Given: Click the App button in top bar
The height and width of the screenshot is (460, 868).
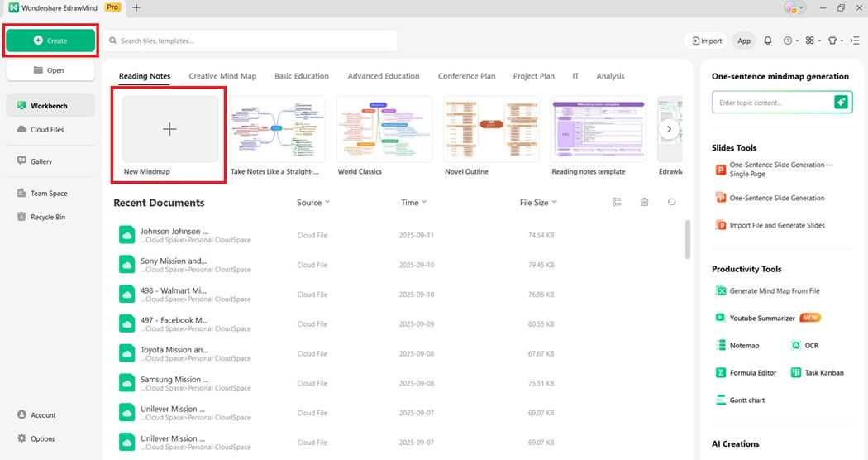Looking at the screenshot, I should click(744, 41).
